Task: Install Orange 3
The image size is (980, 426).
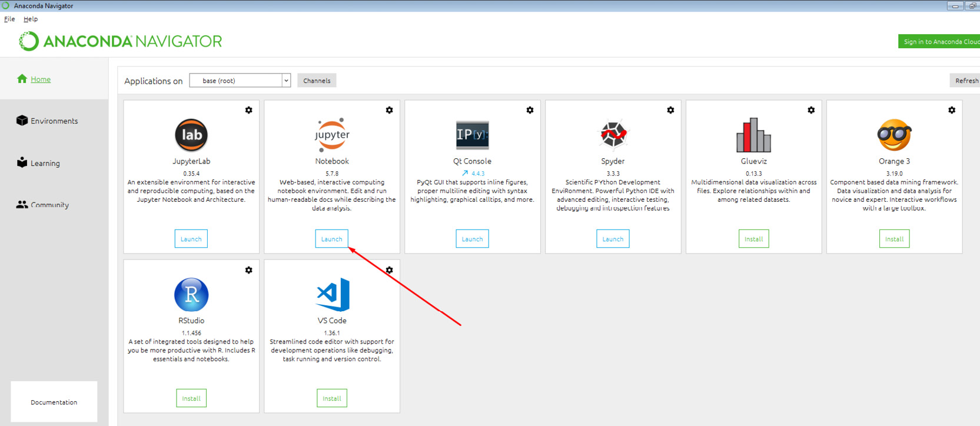Action: tap(894, 239)
